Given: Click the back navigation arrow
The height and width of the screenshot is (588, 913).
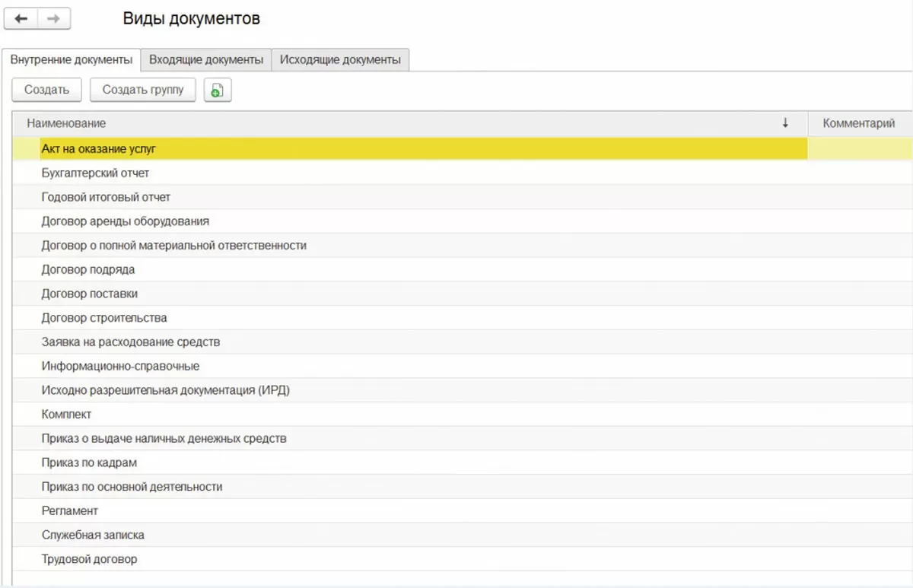Looking at the screenshot, I should click(x=21, y=19).
